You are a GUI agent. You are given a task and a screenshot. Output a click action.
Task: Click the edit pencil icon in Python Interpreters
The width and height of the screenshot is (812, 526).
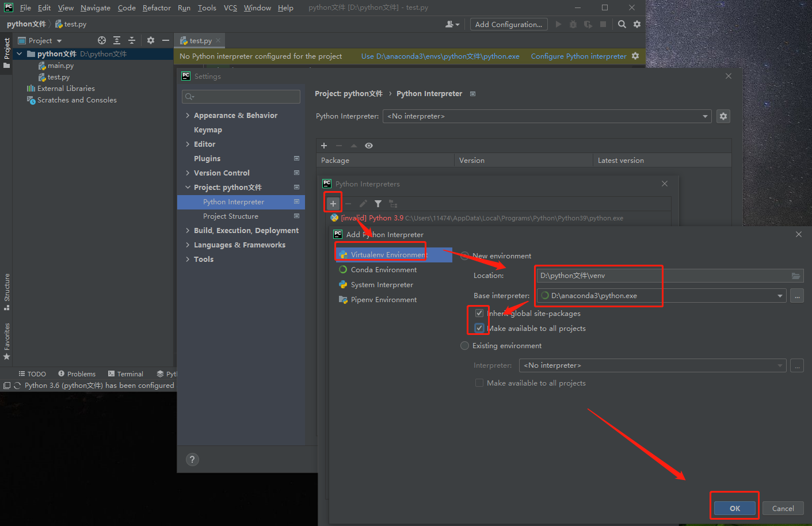(363, 204)
